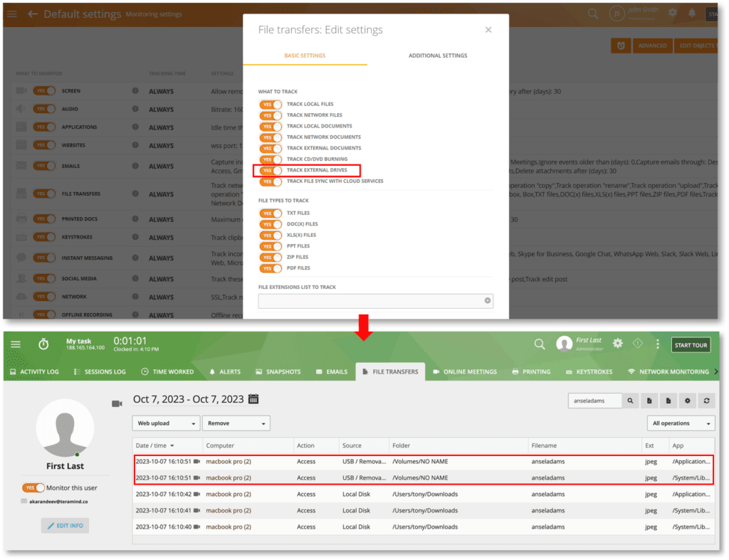Open the calendar next to Oct 7, 2023 date range
Image resolution: width=729 pixels, height=560 pixels.
[x=253, y=398]
